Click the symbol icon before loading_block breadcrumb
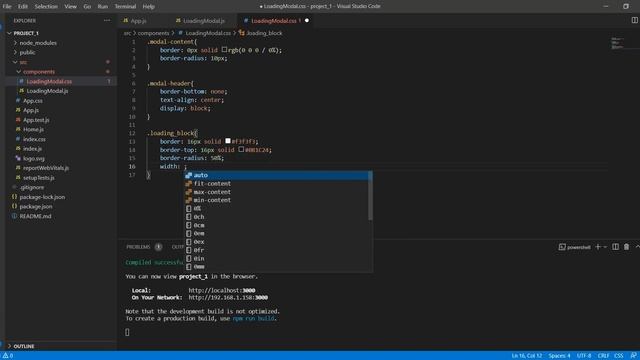The width and height of the screenshot is (640, 360). (242, 33)
